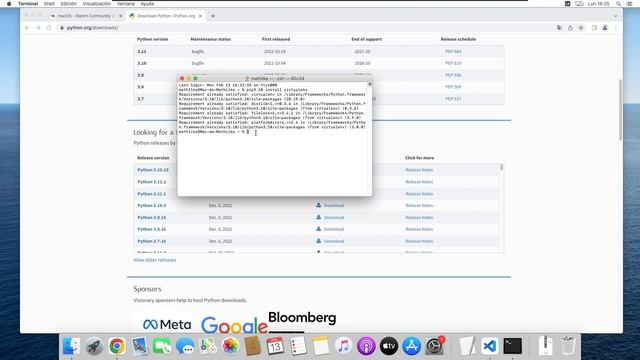Image resolution: width=640 pixels, height=360 pixels.
Task: Open FaceTime from the dock
Action: click(162, 346)
